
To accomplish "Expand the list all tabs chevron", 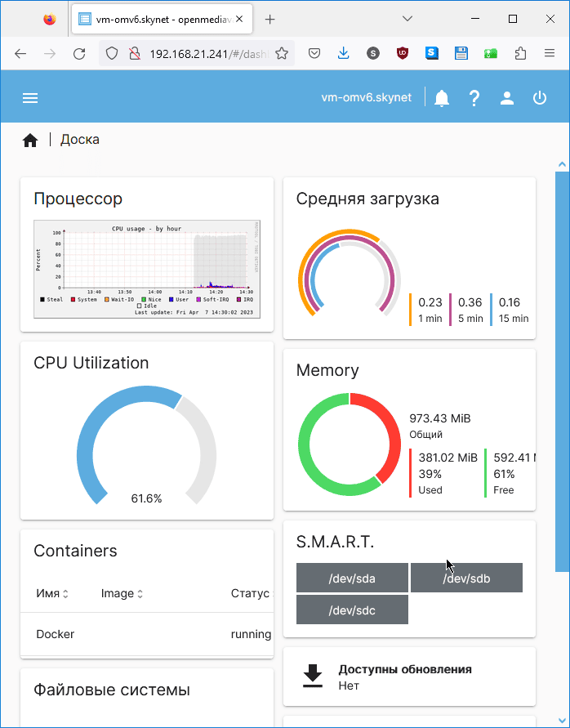I will [408, 19].
